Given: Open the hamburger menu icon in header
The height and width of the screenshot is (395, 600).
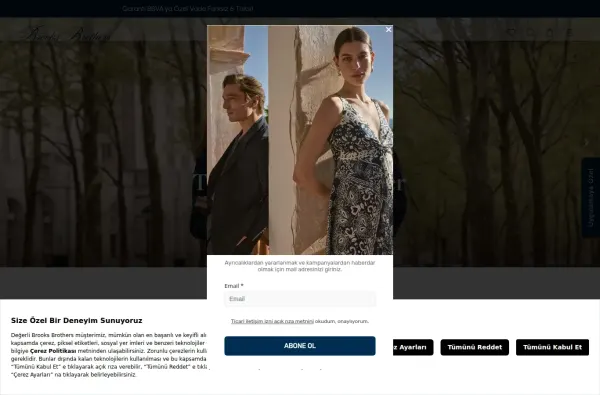Looking at the screenshot, I should (x=569, y=33).
